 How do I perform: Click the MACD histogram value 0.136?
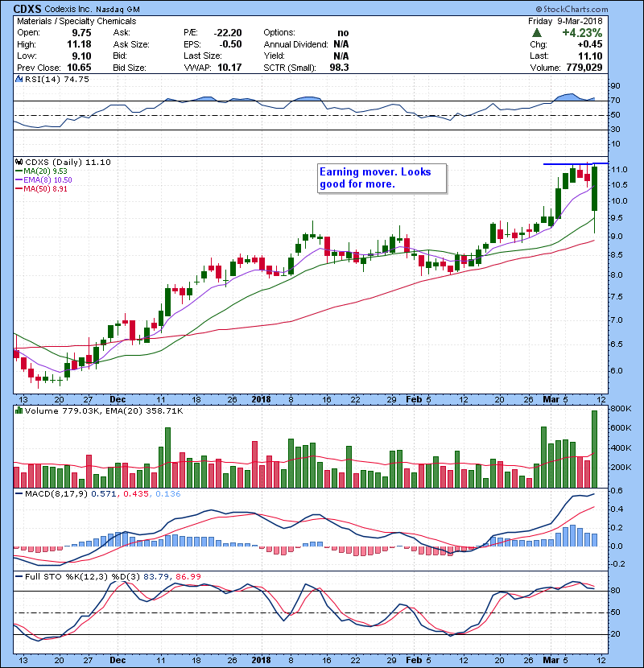tap(168, 494)
